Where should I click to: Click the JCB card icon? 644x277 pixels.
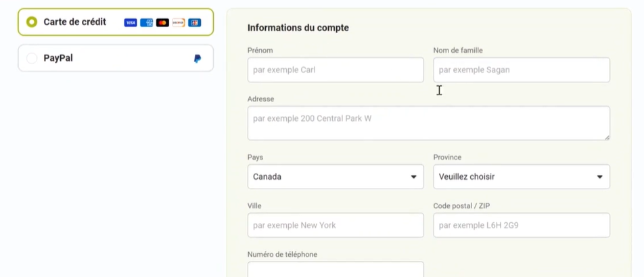coord(195,22)
